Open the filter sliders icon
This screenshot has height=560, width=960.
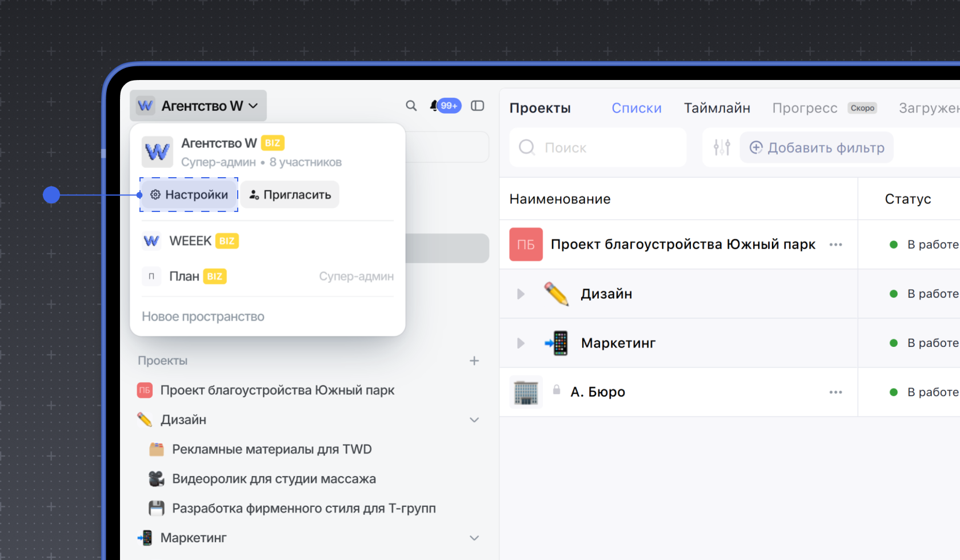click(x=721, y=147)
